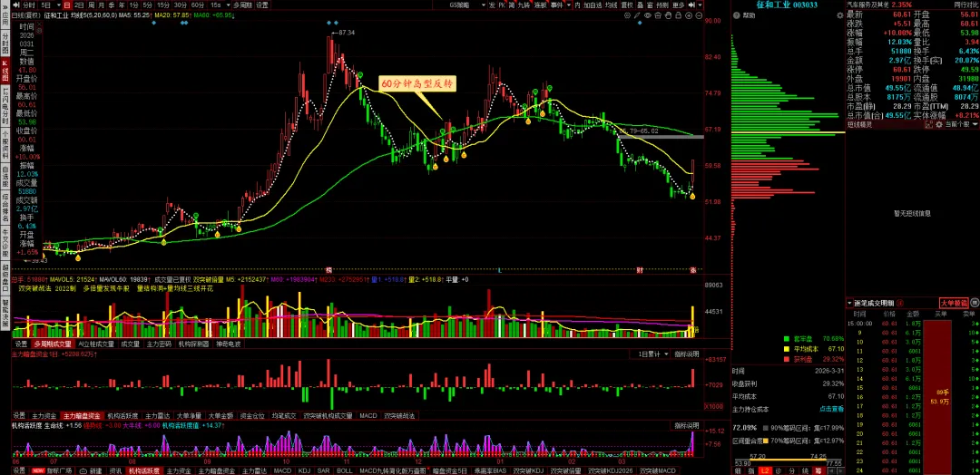Click the 指标说明 button in 主力暗盘资金 panel
The width and height of the screenshot is (980, 475).
point(686,354)
